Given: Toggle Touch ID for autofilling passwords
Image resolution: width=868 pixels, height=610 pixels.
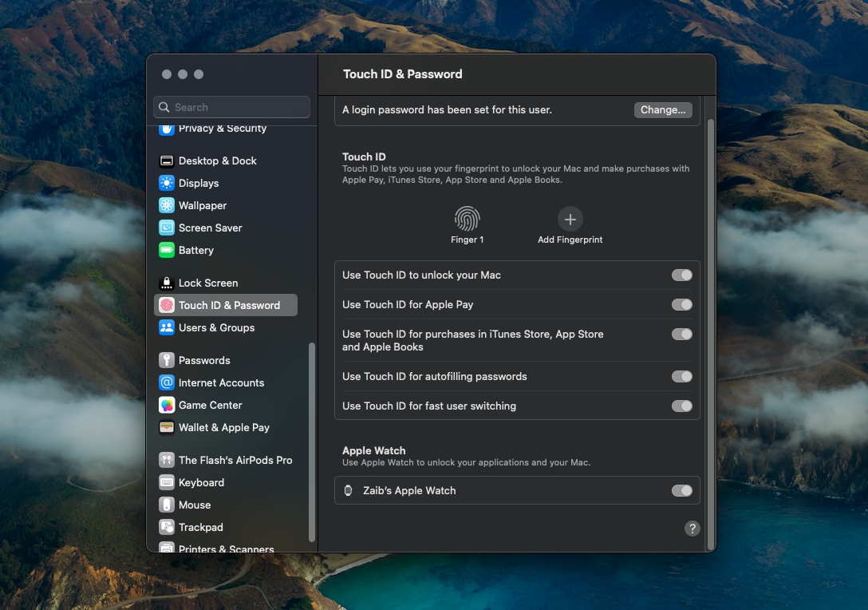Looking at the screenshot, I should click(x=682, y=377).
